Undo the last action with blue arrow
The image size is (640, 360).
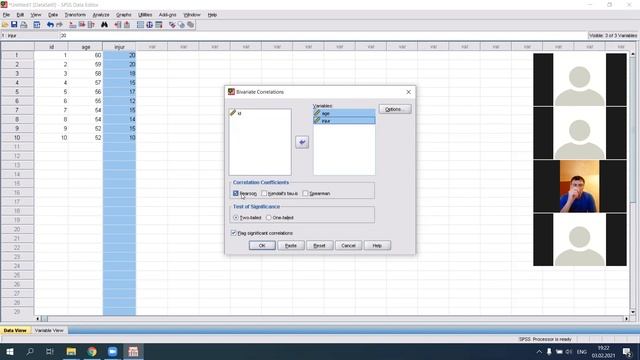click(50, 25)
